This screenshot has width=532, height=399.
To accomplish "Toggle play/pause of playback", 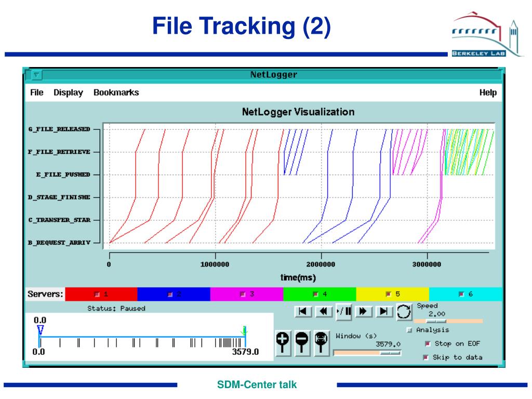I will click(344, 311).
